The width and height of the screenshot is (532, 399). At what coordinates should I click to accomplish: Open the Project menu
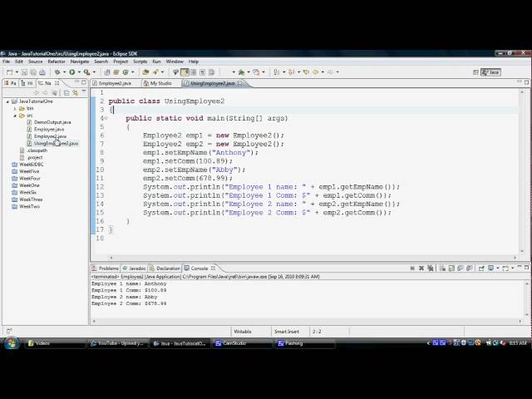[121, 62]
